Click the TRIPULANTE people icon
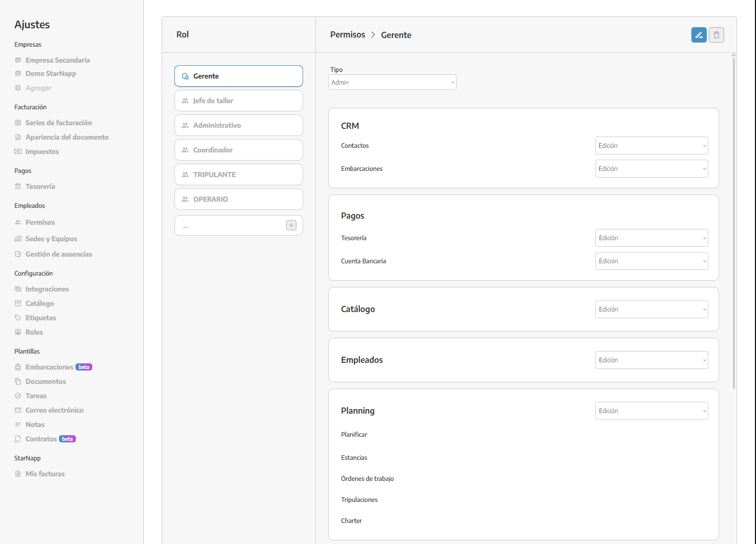The image size is (756, 544). pyautogui.click(x=186, y=174)
